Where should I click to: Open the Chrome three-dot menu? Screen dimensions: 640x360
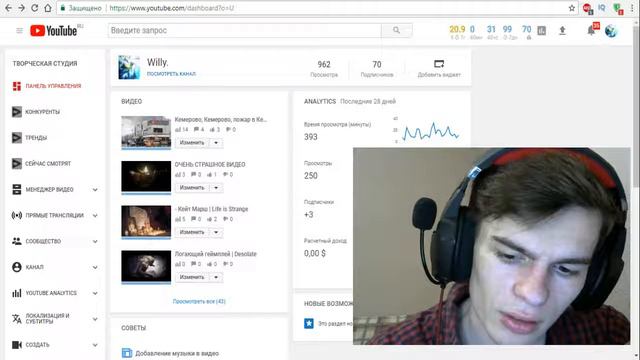pos(632,8)
